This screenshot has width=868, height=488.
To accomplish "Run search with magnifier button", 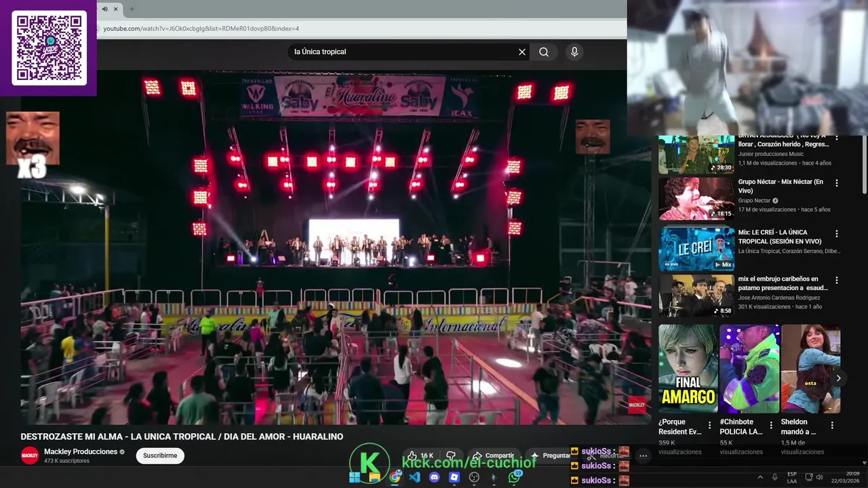I will click(544, 52).
